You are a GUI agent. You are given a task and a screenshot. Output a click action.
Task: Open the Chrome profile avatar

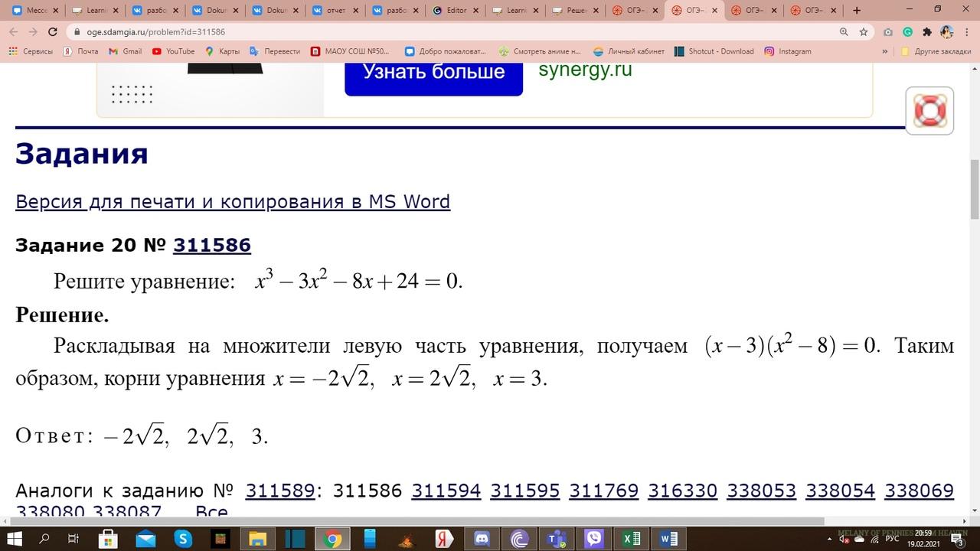coord(947,32)
